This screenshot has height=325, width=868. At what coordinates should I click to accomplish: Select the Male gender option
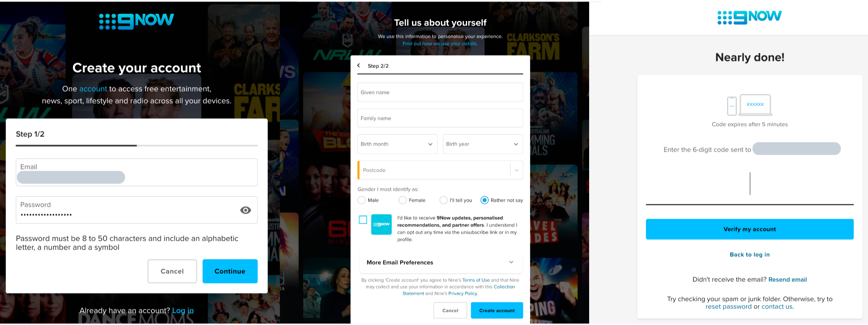(x=362, y=200)
